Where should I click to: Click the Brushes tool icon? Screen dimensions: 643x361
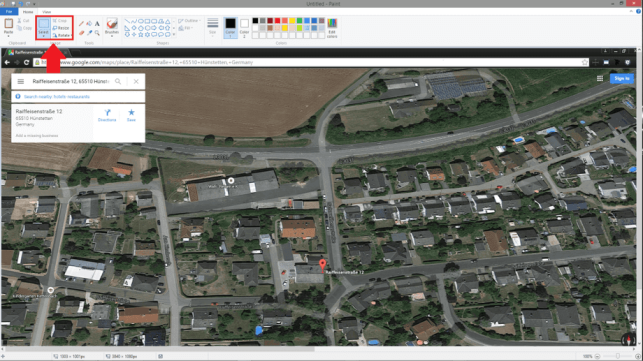[x=112, y=23]
